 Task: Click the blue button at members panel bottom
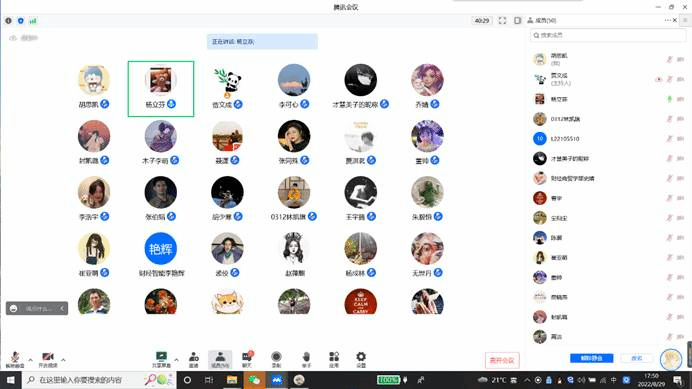click(x=591, y=358)
